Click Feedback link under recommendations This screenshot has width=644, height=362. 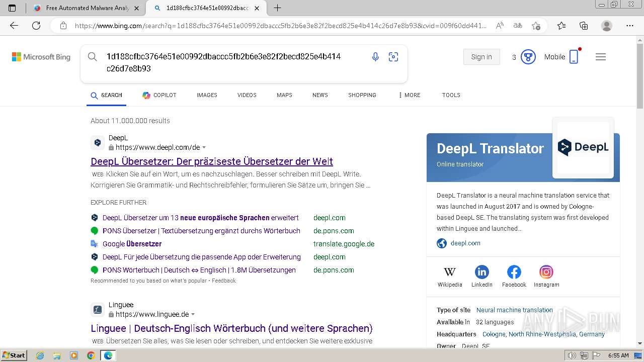(224, 281)
